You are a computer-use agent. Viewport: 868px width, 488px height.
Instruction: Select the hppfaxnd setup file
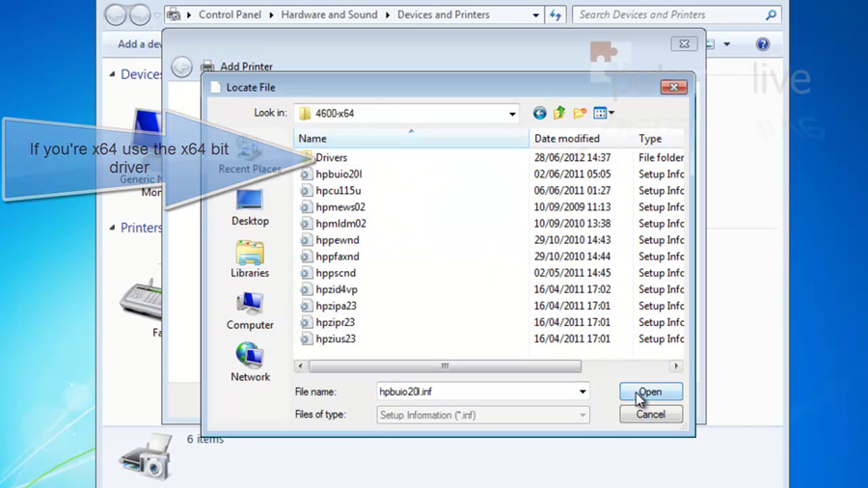click(x=338, y=257)
